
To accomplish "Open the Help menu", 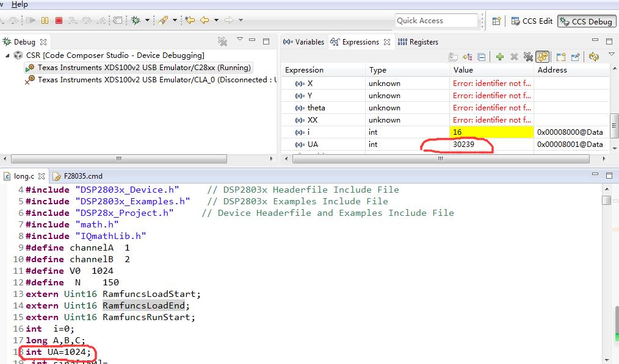I will coord(20,4).
